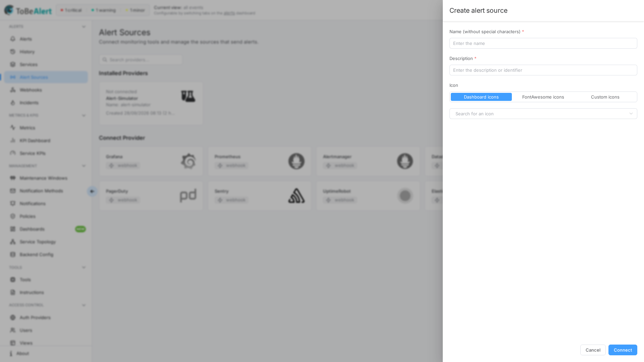Click the Sentry provider logo
This screenshot has height=362, width=644.
[297, 196]
